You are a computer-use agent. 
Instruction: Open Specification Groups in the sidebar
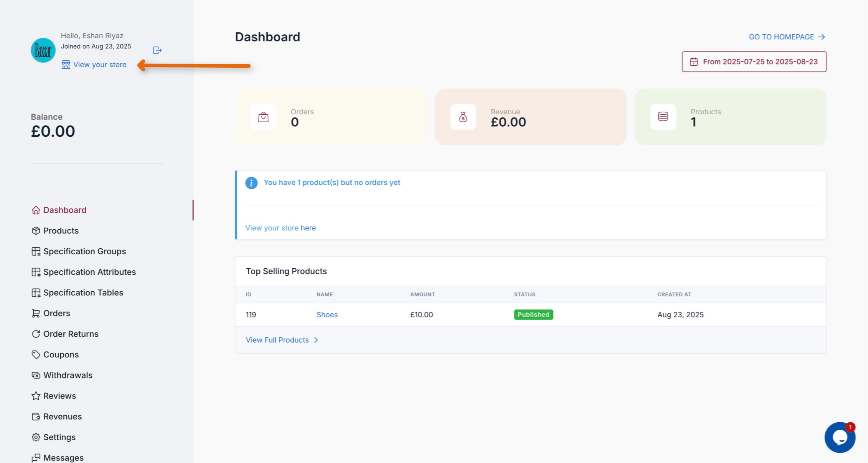coord(85,251)
